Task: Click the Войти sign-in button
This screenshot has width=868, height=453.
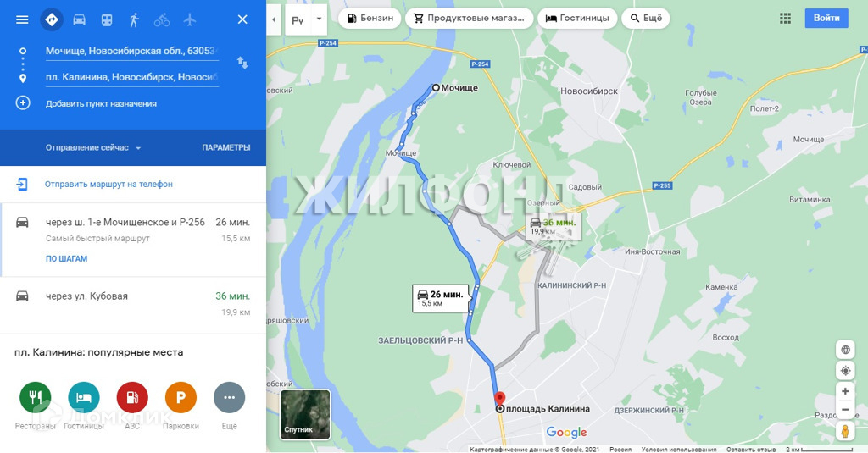Action: point(826,19)
